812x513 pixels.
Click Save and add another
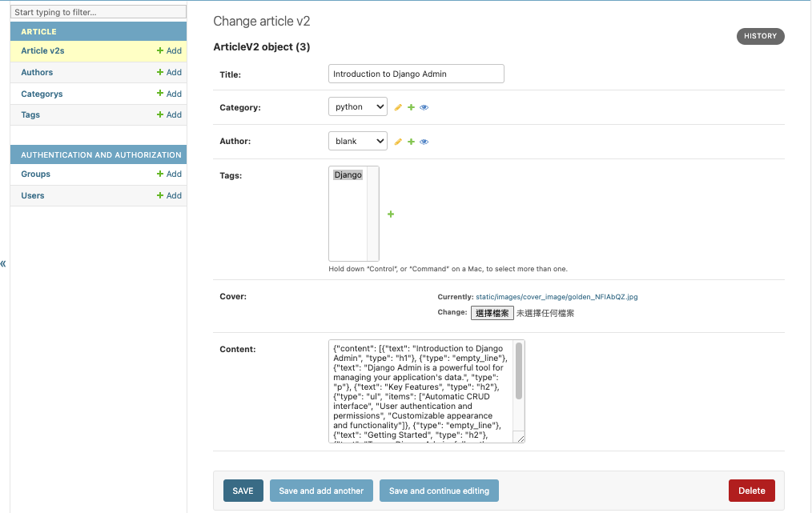click(x=321, y=491)
